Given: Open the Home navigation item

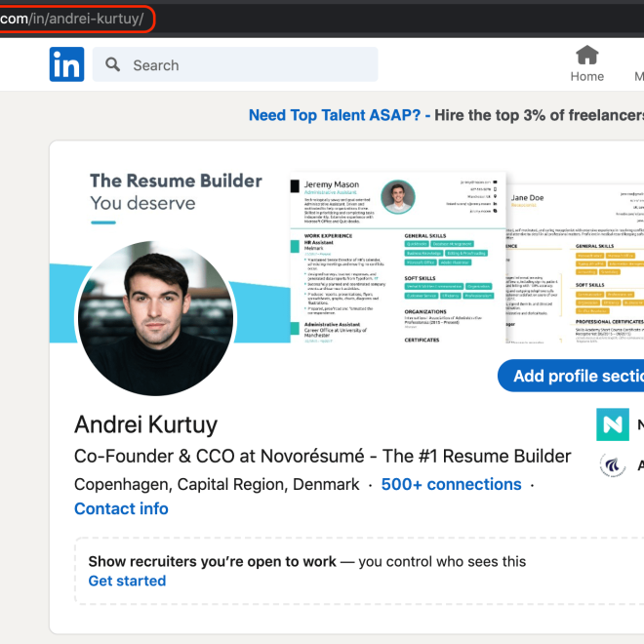Looking at the screenshot, I should coord(586,63).
